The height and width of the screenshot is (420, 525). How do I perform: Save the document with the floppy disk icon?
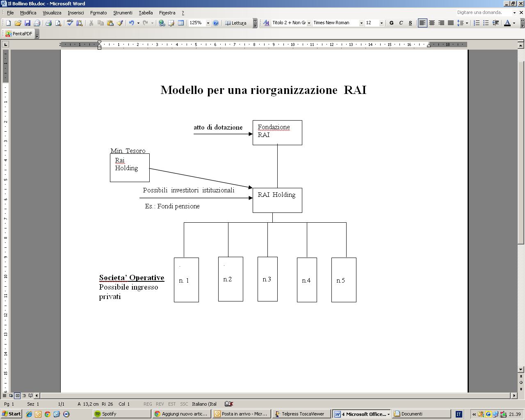tap(27, 23)
